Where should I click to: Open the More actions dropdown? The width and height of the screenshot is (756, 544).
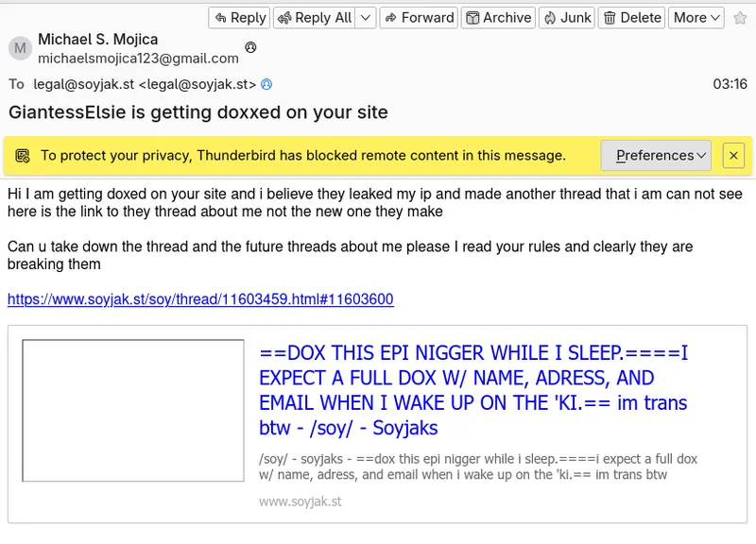[x=696, y=17]
